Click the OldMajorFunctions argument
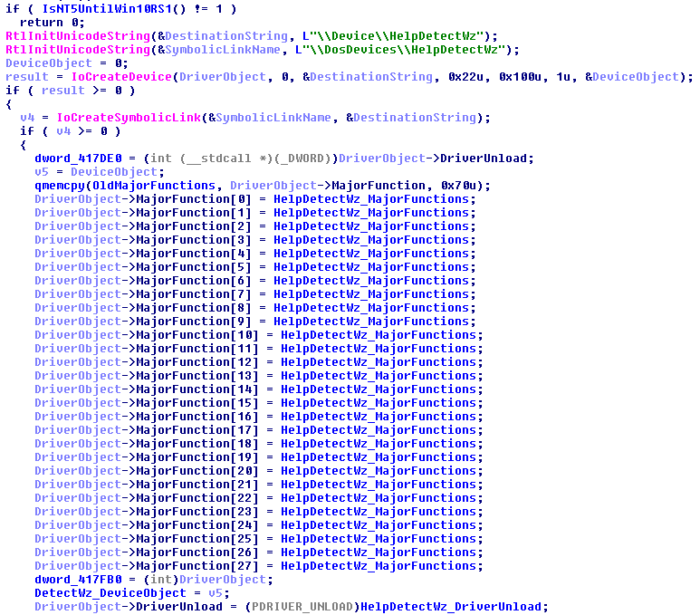Image resolution: width=700 pixels, height=615 pixels. point(154,186)
